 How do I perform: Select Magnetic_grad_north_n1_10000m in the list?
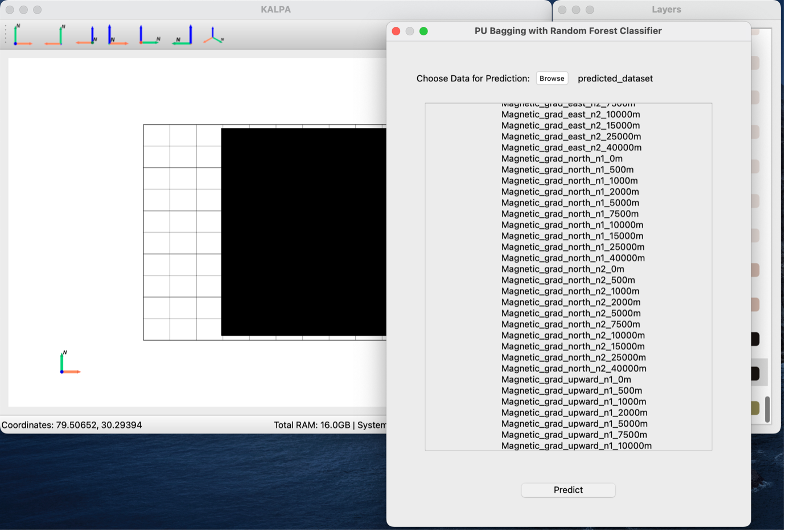574,225
